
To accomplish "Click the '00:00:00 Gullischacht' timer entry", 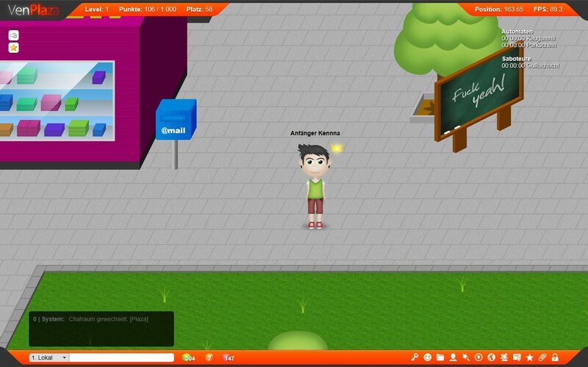I will coord(531,65).
